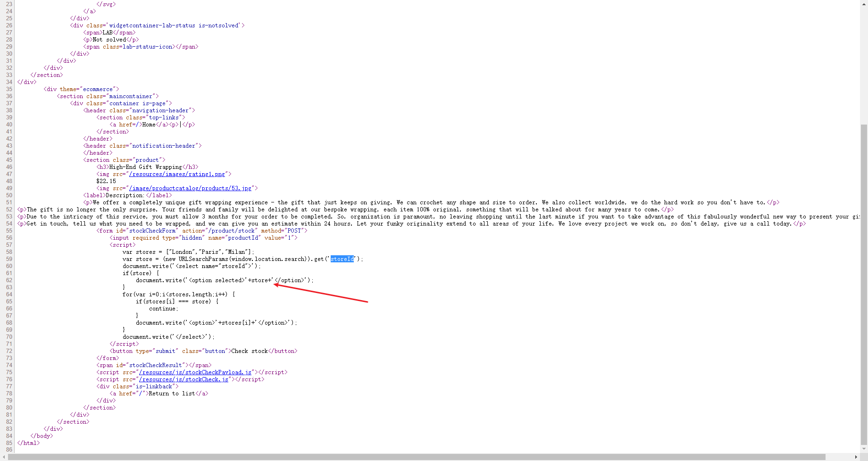
Task: Click the stockCheckPayload.js script link
Action: 195,372
